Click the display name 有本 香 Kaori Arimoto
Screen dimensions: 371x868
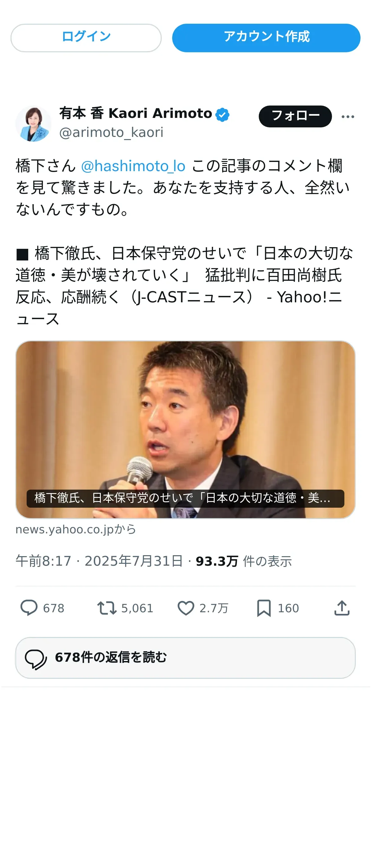(136, 113)
